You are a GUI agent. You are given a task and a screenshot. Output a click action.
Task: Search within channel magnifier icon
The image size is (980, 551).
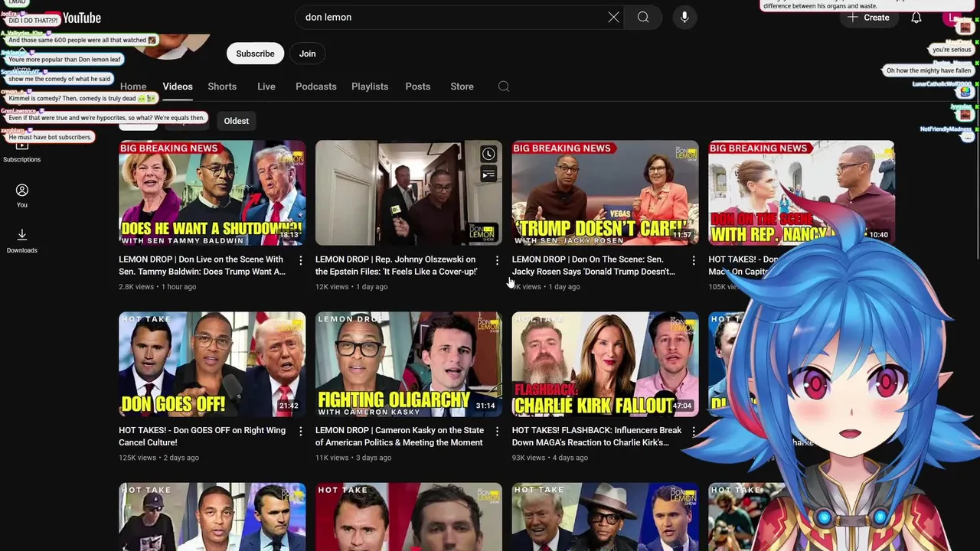point(504,86)
